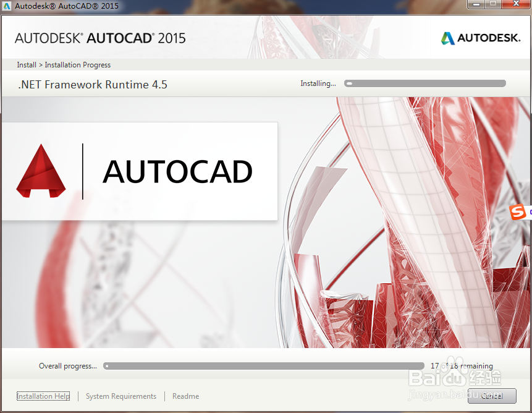Click the .NET Framework Runtime 4.5 heading
This screenshot has width=532, height=413.
[91, 85]
